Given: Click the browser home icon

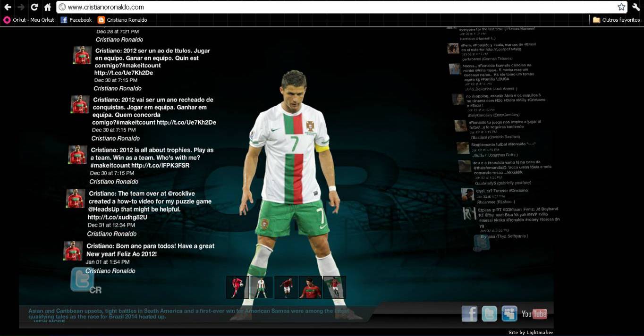Looking at the screenshot, I should [x=47, y=7].
